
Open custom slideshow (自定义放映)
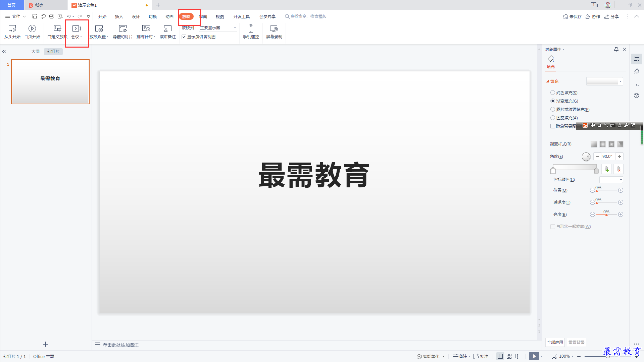[x=57, y=32]
